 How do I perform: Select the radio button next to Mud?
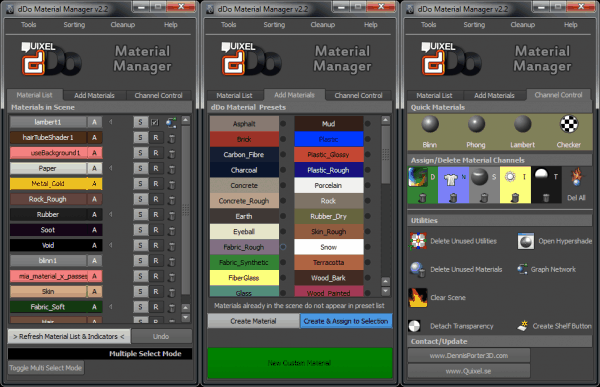pos(368,124)
